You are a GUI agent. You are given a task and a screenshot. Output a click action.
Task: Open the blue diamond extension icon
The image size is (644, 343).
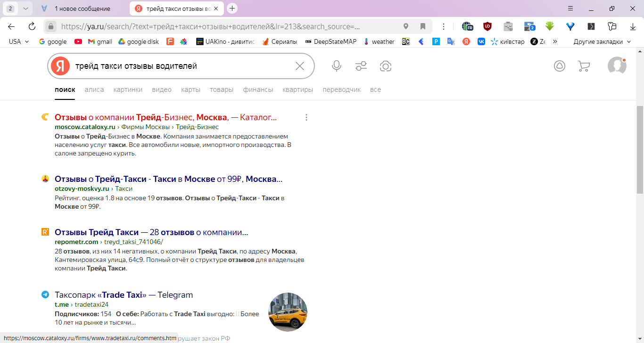pyautogui.click(x=570, y=26)
